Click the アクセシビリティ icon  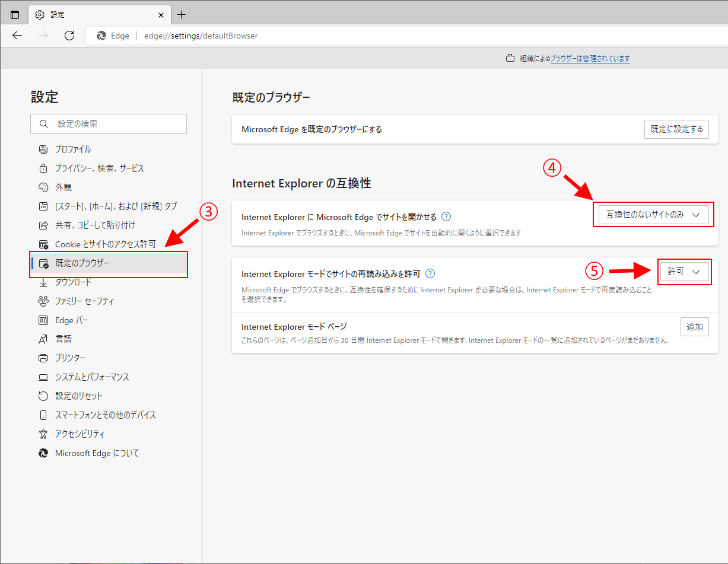point(43,434)
